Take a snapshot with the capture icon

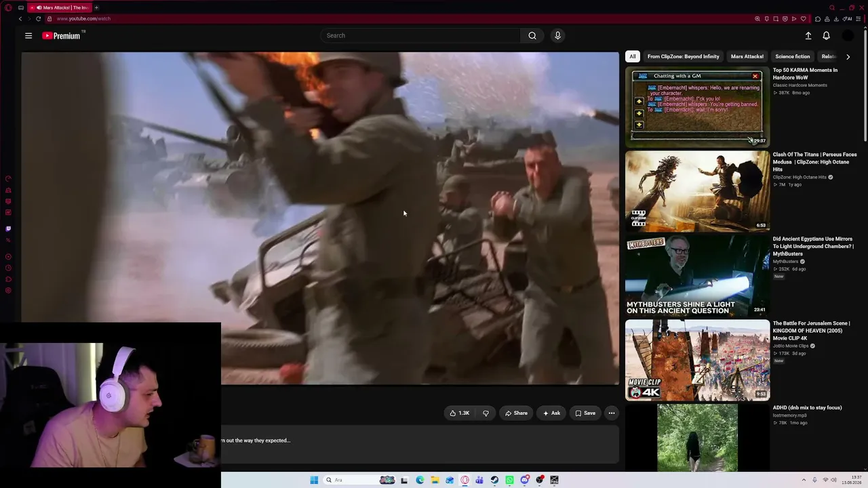tap(776, 19)
